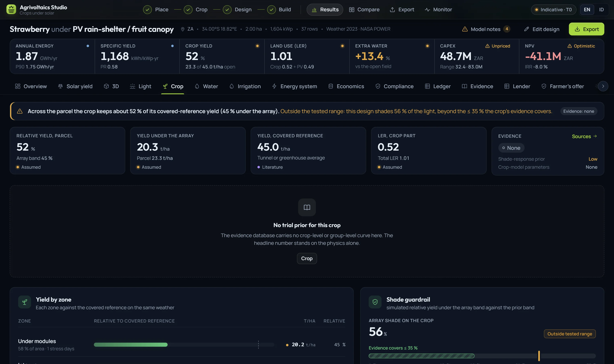Image resolution: width=614 pixels, height=364 pixels.
Task: Switch to the Irrigation tab
Action: pyautogui.click(x=245, y=86)
